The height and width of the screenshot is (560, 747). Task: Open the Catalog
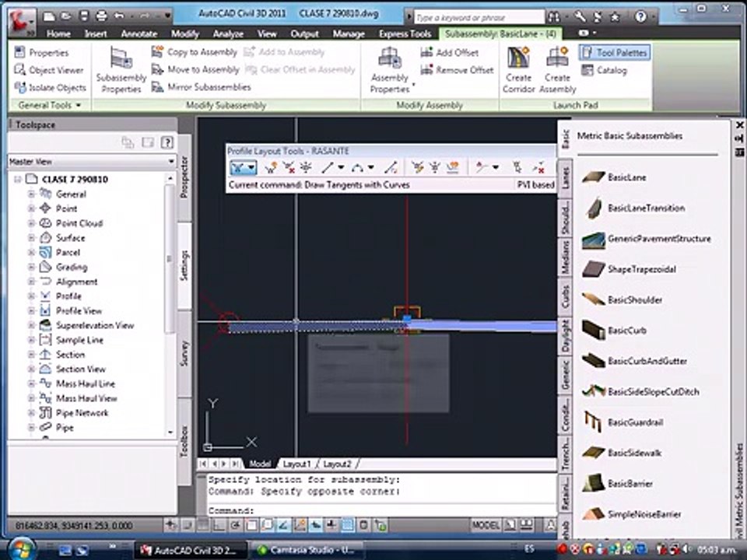[604, 71]
